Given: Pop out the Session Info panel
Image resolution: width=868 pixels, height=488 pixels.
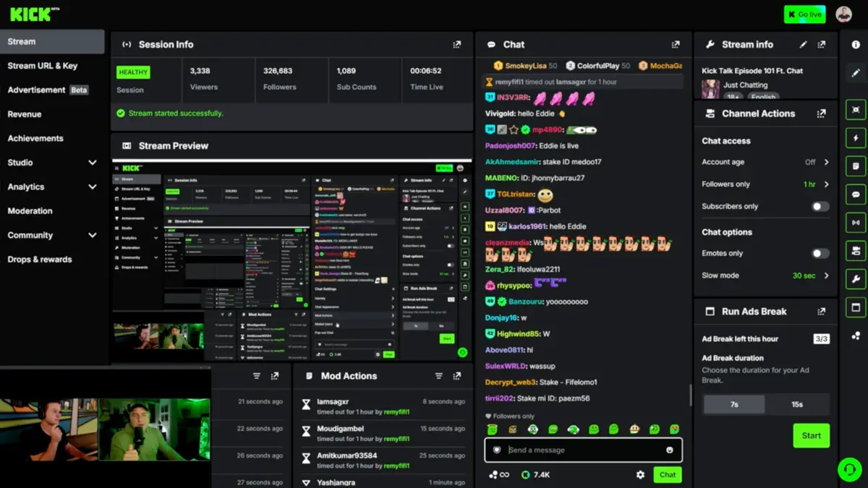Looking at the screenshot, I should [x=456, y=45].
